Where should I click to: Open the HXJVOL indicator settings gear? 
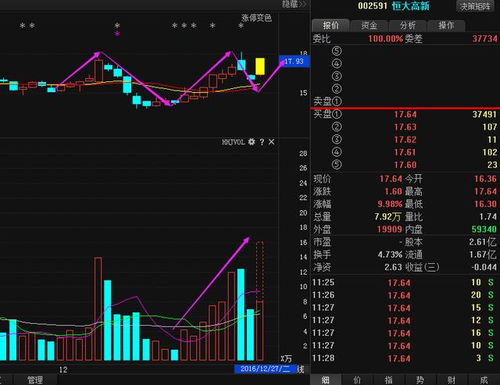pyautogui.click(x=252, y=142)
